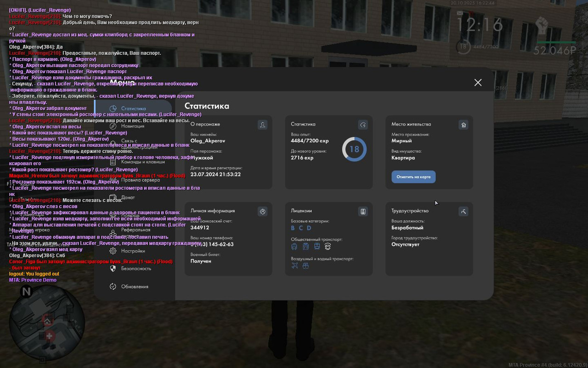This screenshot has height=368, width=588.
Task: Click the chat message 'Oleg_Akperov[384]: Сяб'
Action: coord(37,255)
